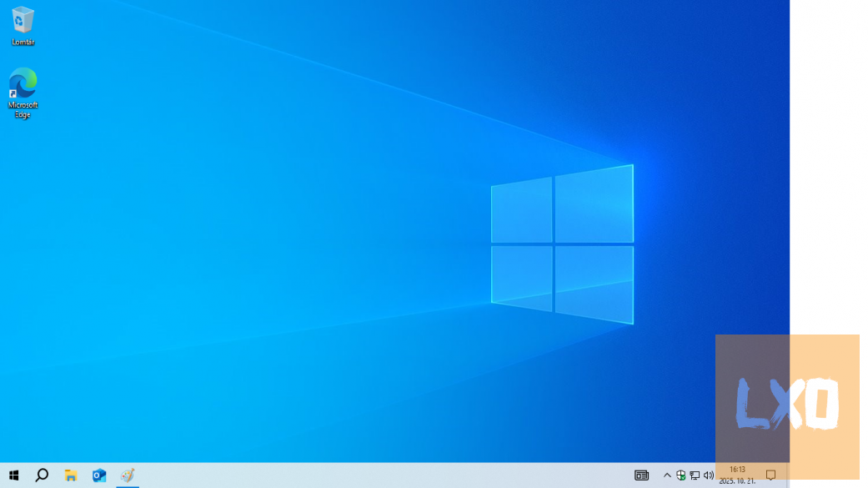Click an empty area of the taskbar
Image resolution: width=868 pixels, height=488 pixels.
tap(375, 475)
